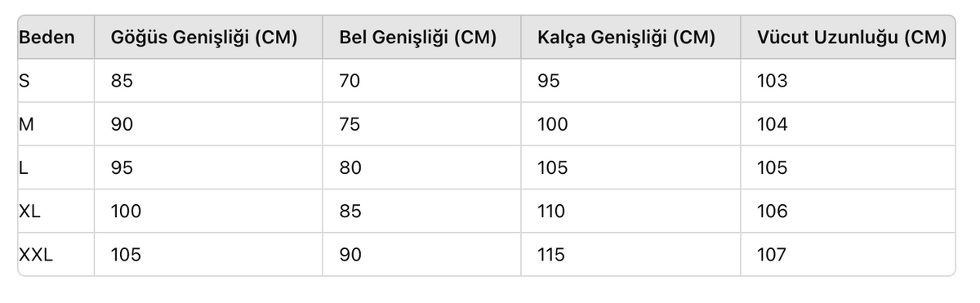Click the chest width cell for size S
Image resolution: width=980 pixels, height=303 pixels.
click(122, 81)
